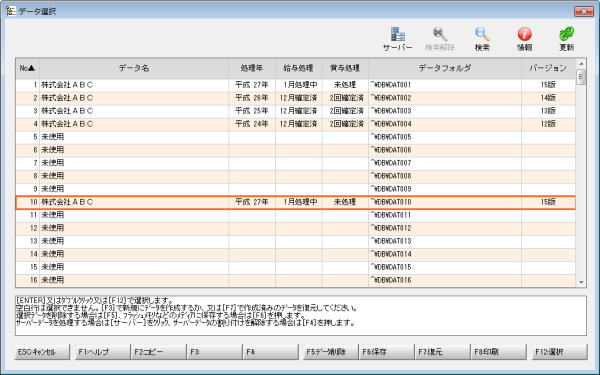Click folder cell ¥DB¥DAT002

coord(445,98)
